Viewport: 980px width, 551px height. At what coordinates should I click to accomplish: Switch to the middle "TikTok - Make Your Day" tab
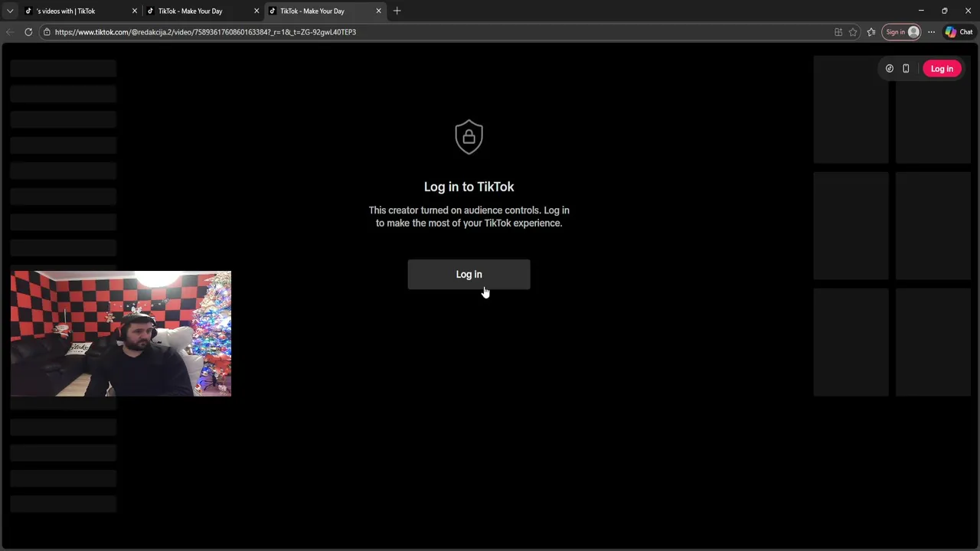[203, 11]
